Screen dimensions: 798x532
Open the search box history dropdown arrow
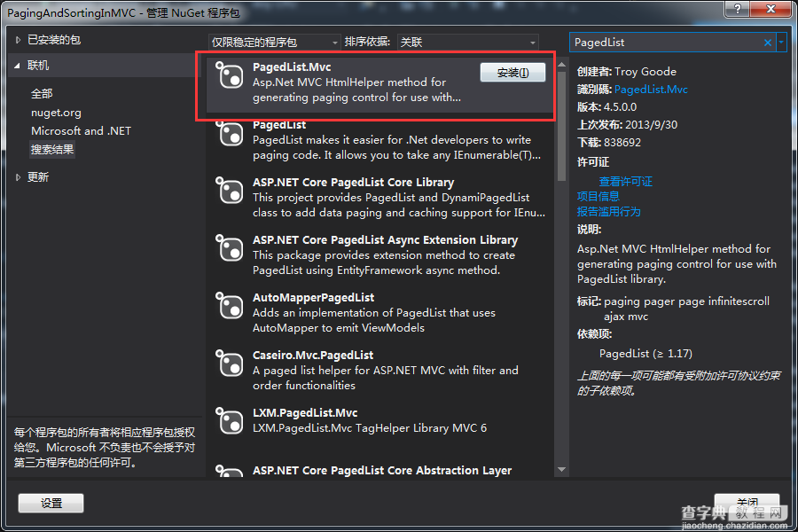click(781, 43)
